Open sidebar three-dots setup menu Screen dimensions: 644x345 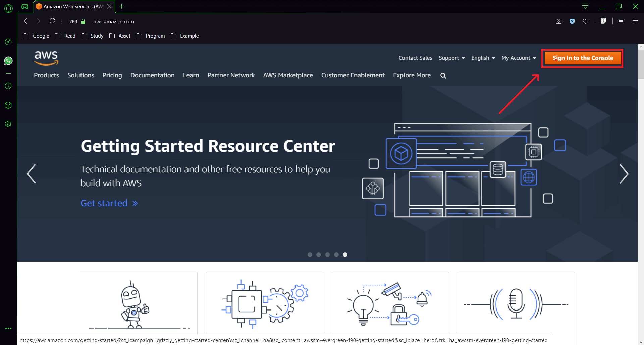click(x=8, y=328)
